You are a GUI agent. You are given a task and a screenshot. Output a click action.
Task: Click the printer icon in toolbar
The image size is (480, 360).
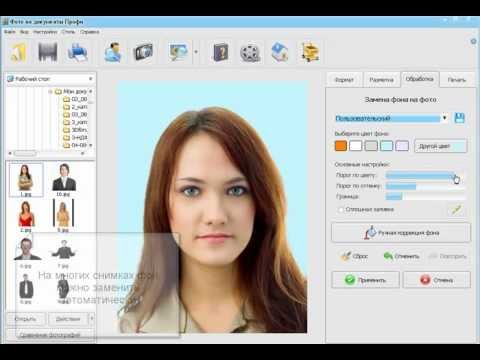[78, 53]
